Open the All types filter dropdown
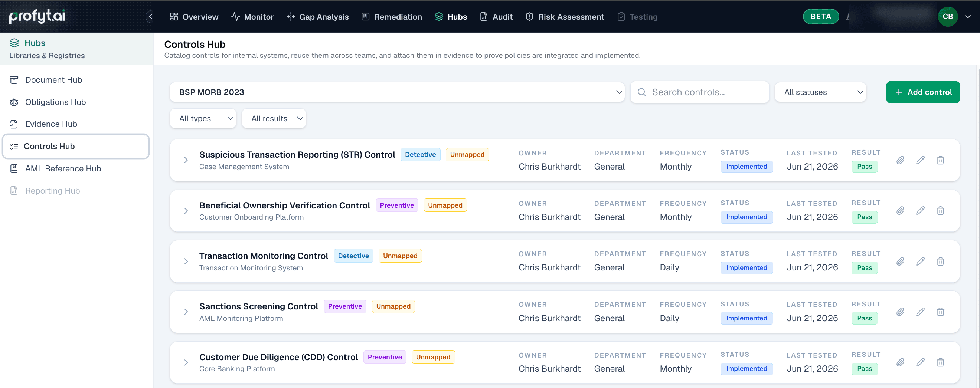Screen dimensions: 980x388 click(203, 118)
